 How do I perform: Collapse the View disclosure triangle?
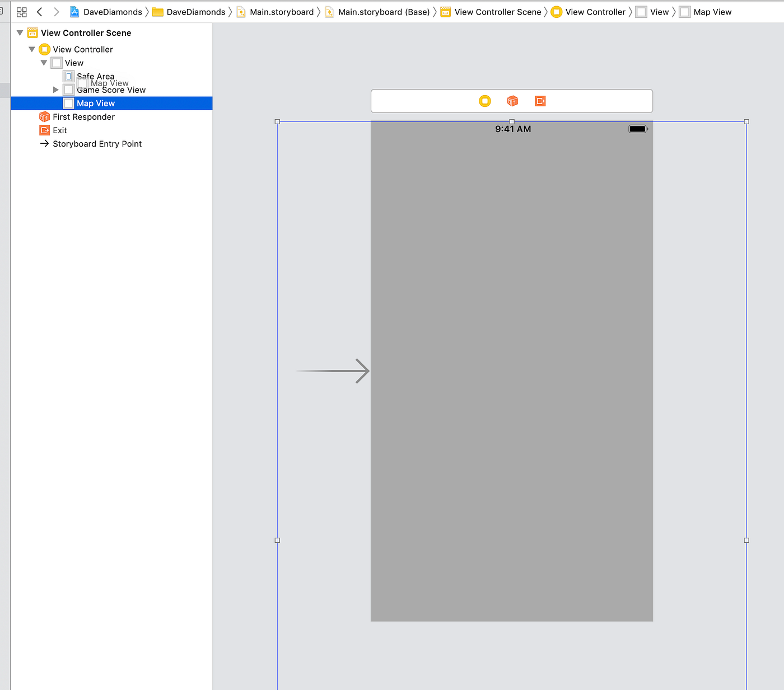pyautogui.click(x=44, y=63)
